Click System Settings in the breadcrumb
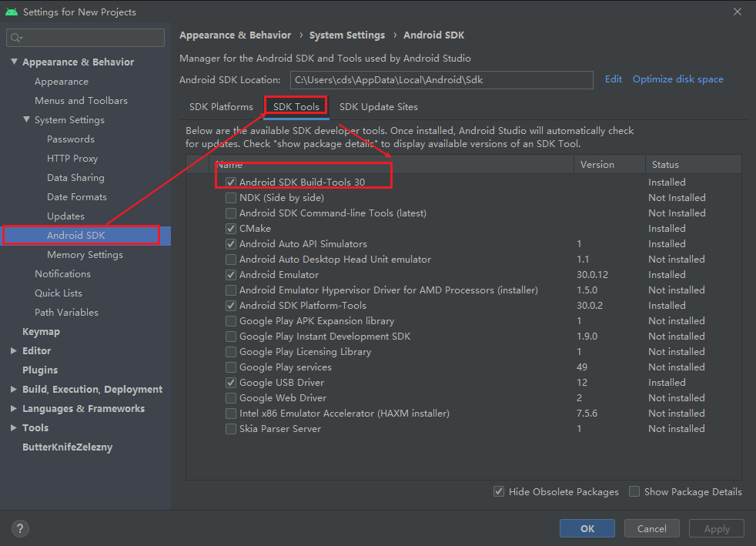Image resolution: width=756 pixels, height=546 pixels. pos(347,35)
